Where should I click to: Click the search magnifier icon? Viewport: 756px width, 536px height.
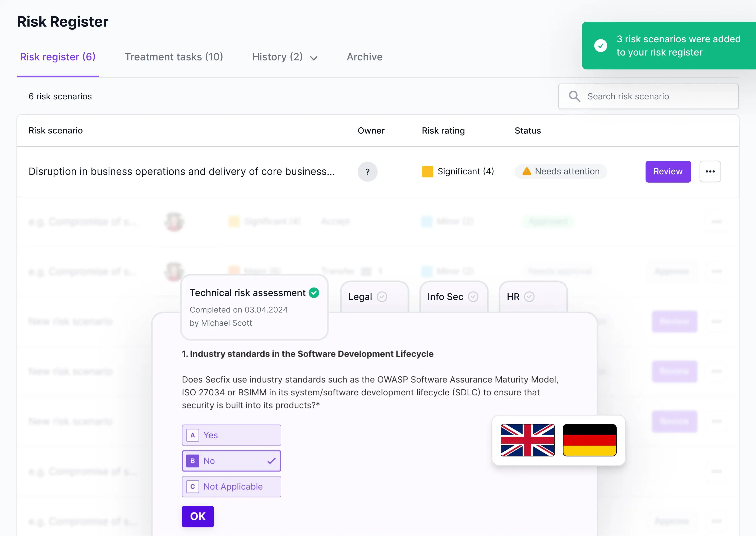click(574, 96)
